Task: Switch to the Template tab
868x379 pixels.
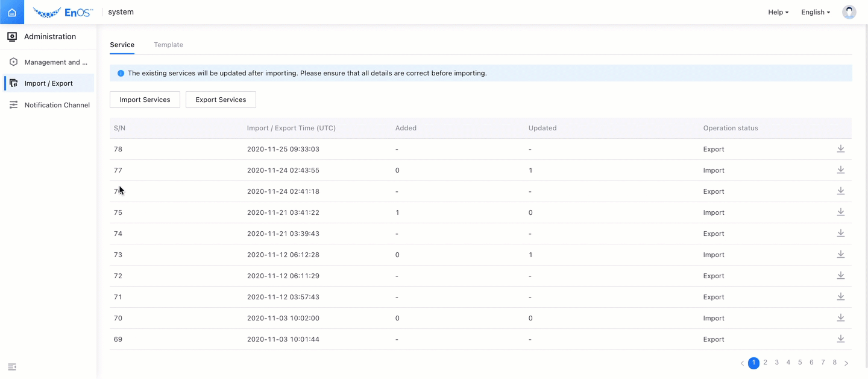Action: point(168,45)
